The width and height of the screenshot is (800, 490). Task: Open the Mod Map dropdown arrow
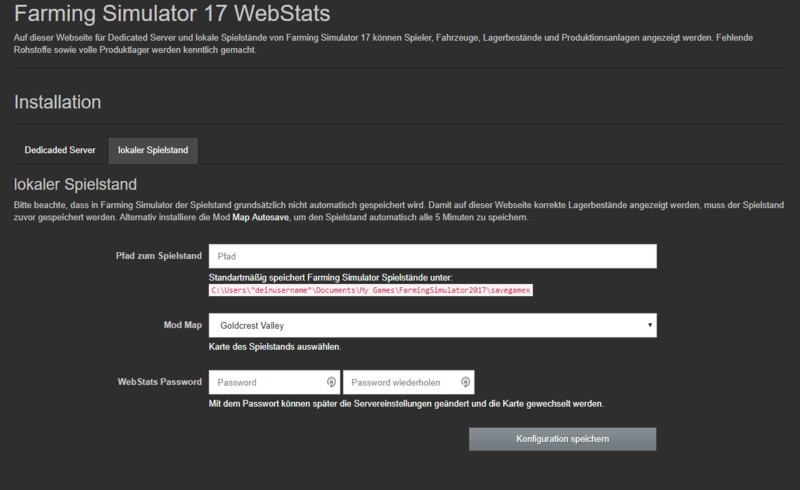[x=650, y=325]
